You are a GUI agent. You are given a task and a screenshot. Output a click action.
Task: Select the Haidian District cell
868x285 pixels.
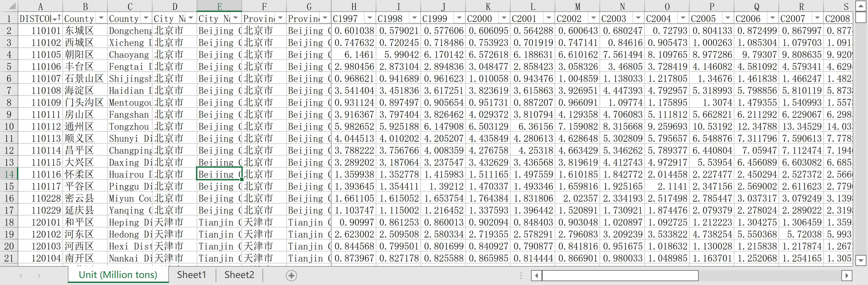point(130,90)
